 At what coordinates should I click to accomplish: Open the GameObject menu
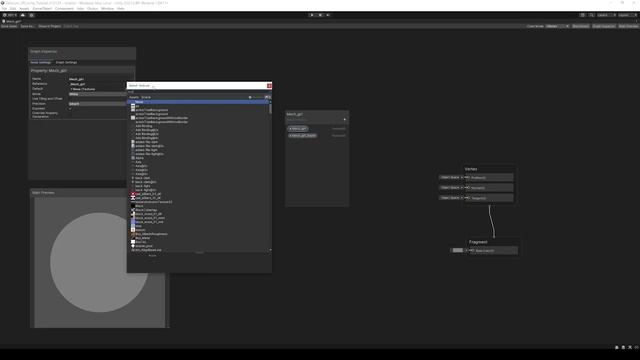pos(42,8)
